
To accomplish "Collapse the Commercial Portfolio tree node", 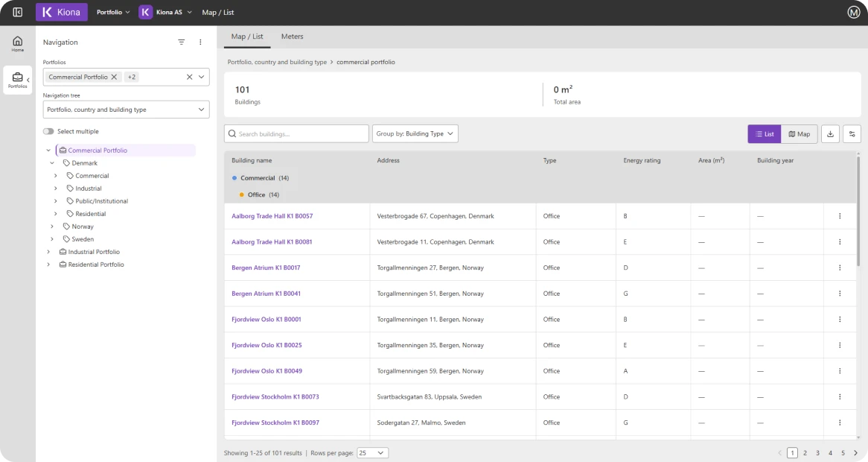I will (x=48, y=150).
